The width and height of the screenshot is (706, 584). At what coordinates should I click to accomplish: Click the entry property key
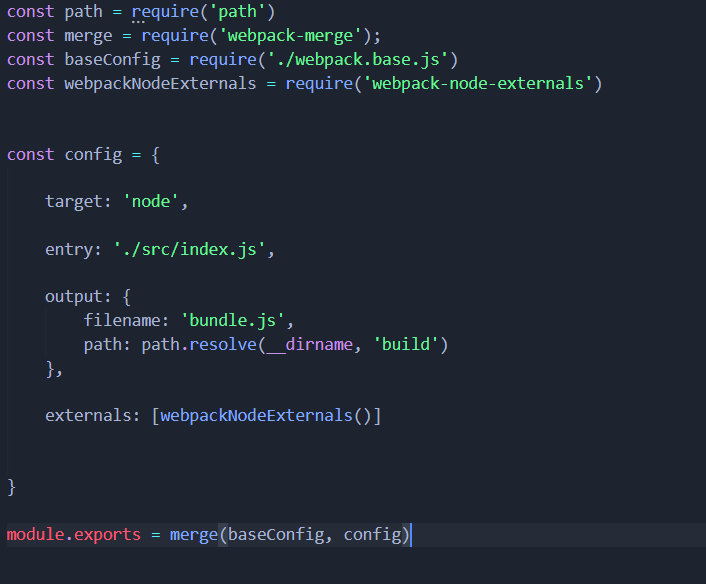click(70, 249)
